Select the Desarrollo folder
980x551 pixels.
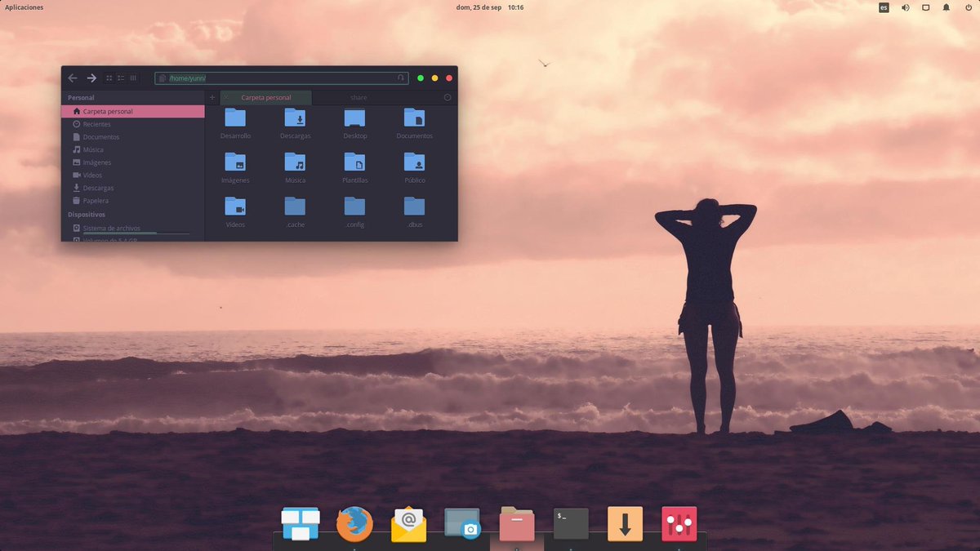(235, 123)
